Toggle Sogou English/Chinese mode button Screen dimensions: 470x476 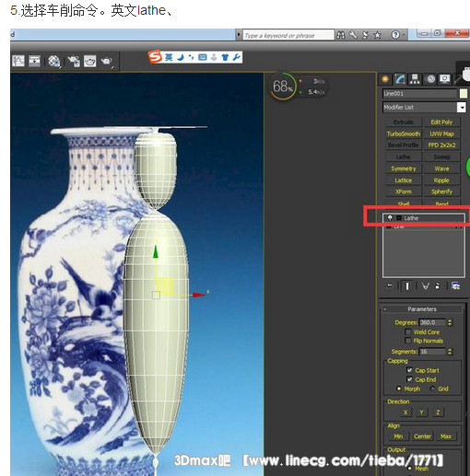(x=169, y=57)
